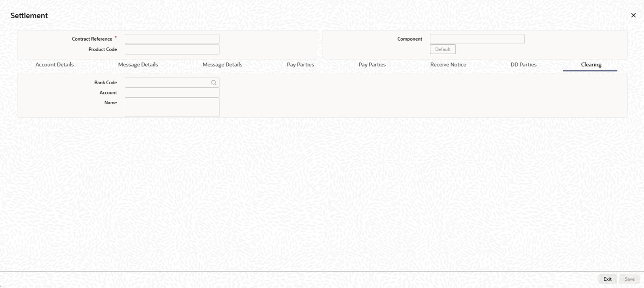
Task: Save the settlement details
Action: pyautogui.click(x=629, y=279)
